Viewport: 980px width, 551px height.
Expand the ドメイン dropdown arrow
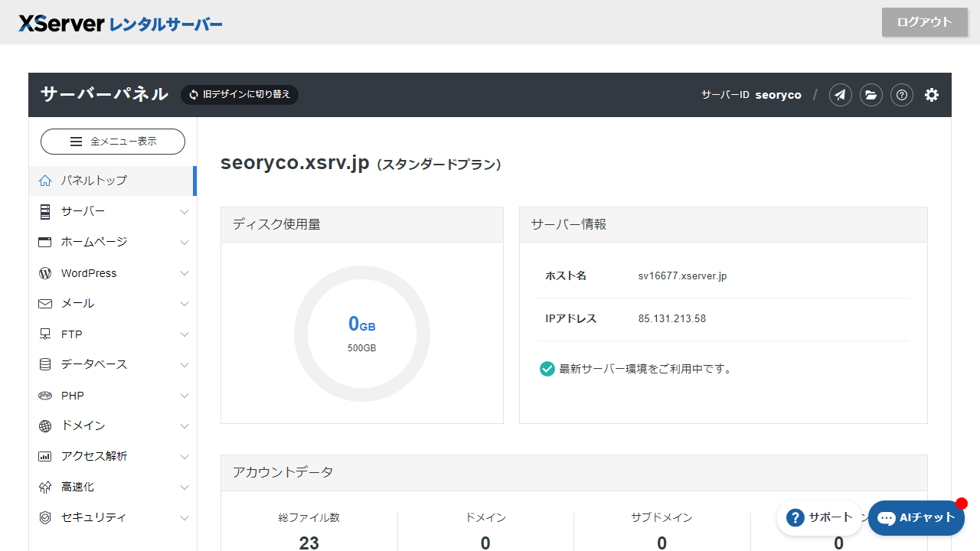[184, 425]
